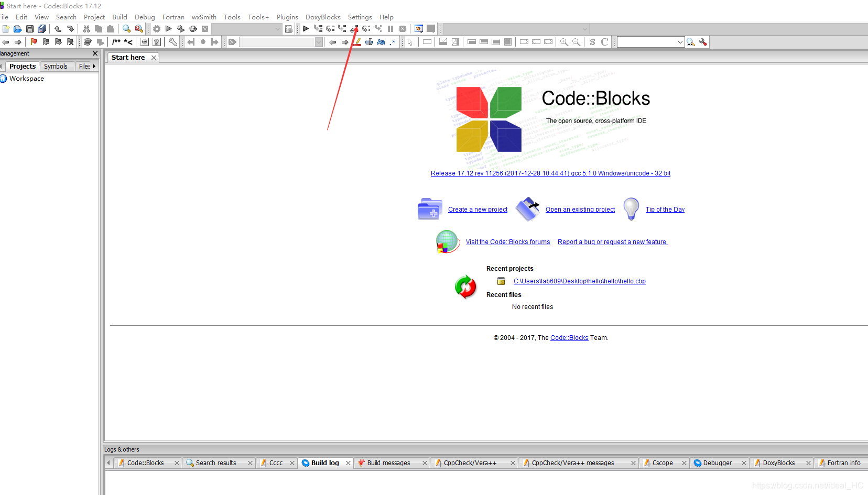The image size is (868, 495).
Task: Open the Debug menu
Action: click(145, 17)
